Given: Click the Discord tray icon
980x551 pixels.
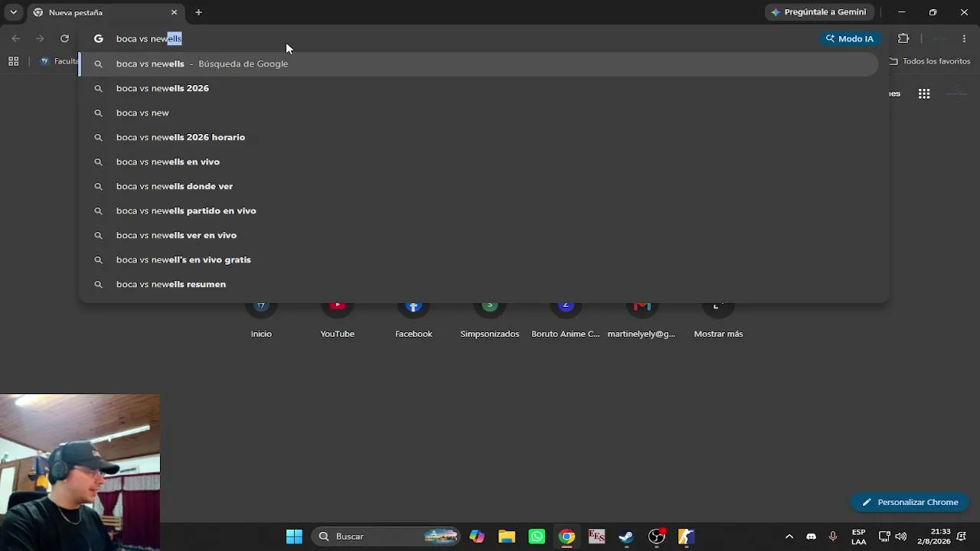Looking at the screenshot, I should coord(811,536).
